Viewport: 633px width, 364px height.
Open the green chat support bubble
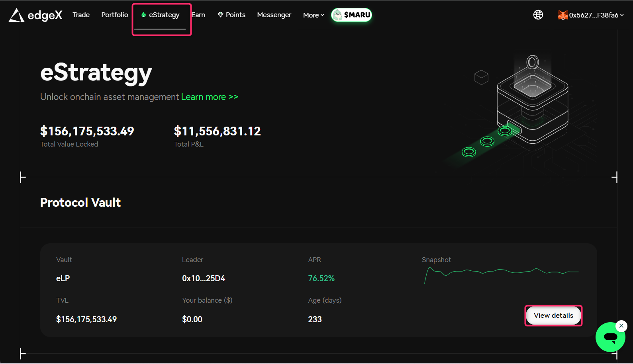click(x=610, y=337)
